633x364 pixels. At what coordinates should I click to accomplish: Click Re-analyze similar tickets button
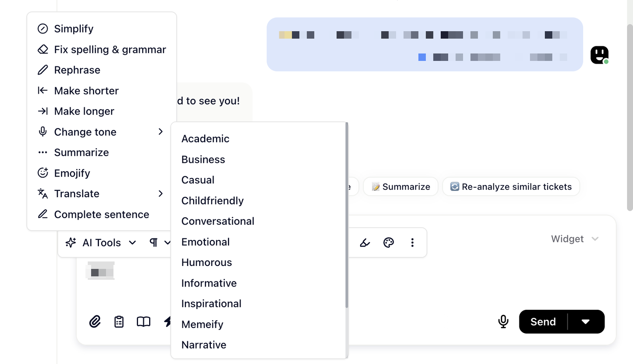coord(511,187)
